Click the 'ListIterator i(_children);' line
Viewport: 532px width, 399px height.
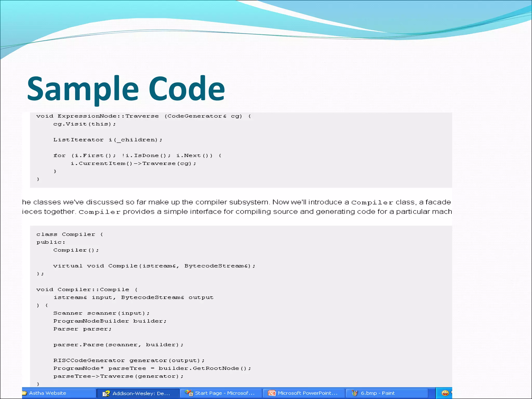pos(108,140)
